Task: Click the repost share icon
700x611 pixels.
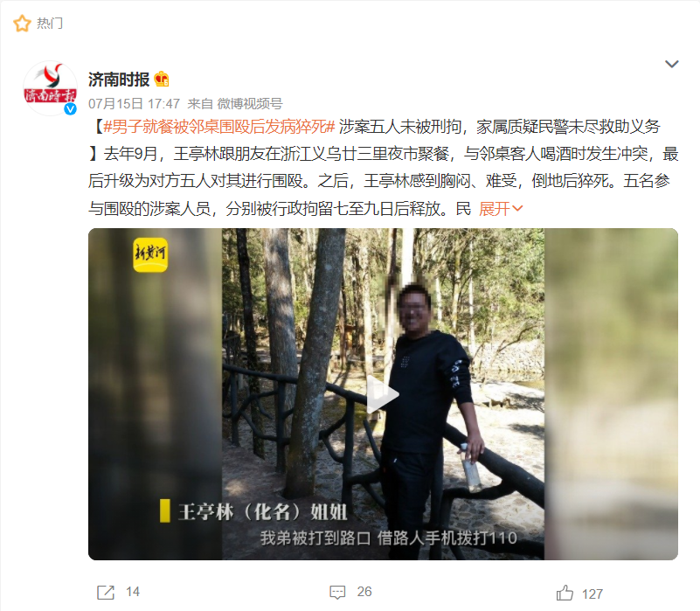Action: tap(106, 593)
